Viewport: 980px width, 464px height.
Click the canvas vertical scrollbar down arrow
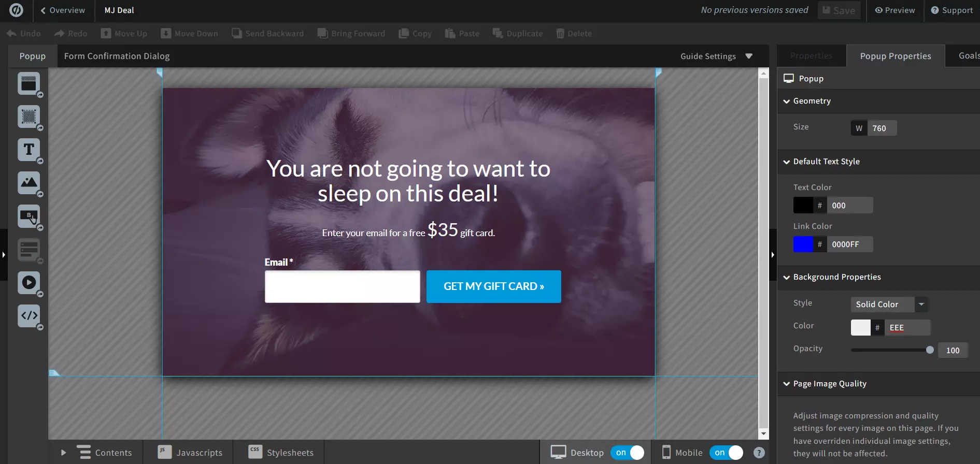pyautogui.click(x=763, y=434)
